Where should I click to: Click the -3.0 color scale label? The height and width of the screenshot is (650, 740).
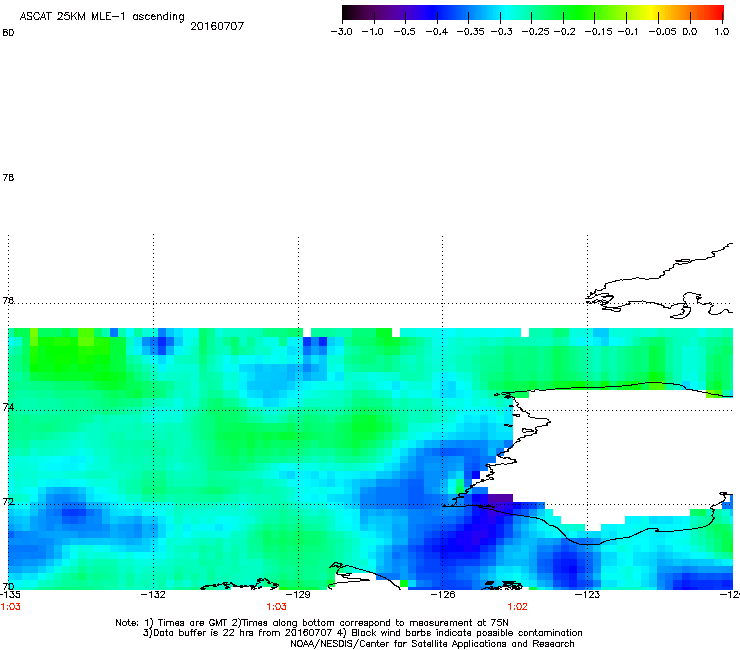(x=341, y=32)
